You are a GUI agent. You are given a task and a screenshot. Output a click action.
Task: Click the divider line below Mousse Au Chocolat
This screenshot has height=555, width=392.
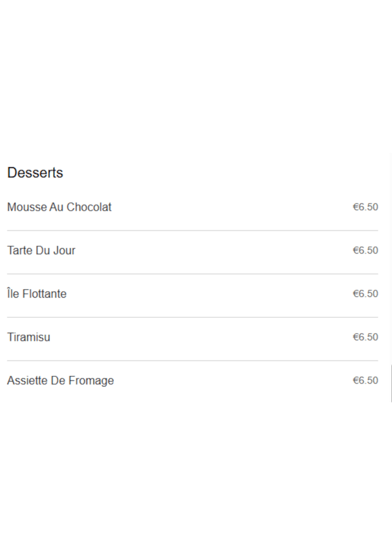pos(192,231)
